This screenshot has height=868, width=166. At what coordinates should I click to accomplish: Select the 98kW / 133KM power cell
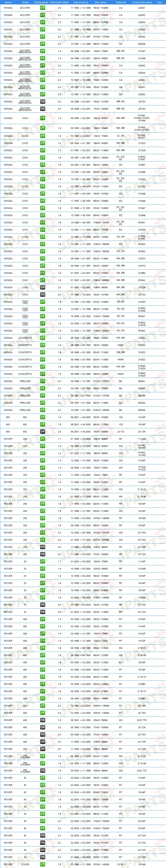pos(101,44)
